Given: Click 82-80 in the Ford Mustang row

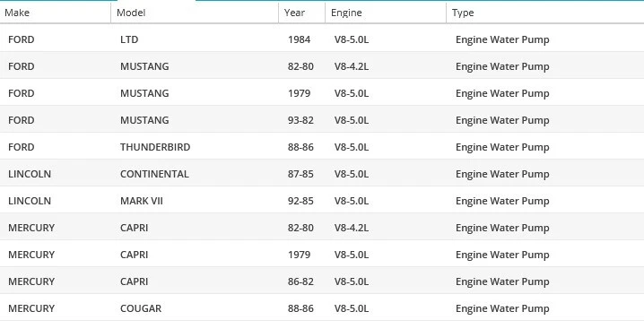Looking at the screenshot, I should (300, 66).
